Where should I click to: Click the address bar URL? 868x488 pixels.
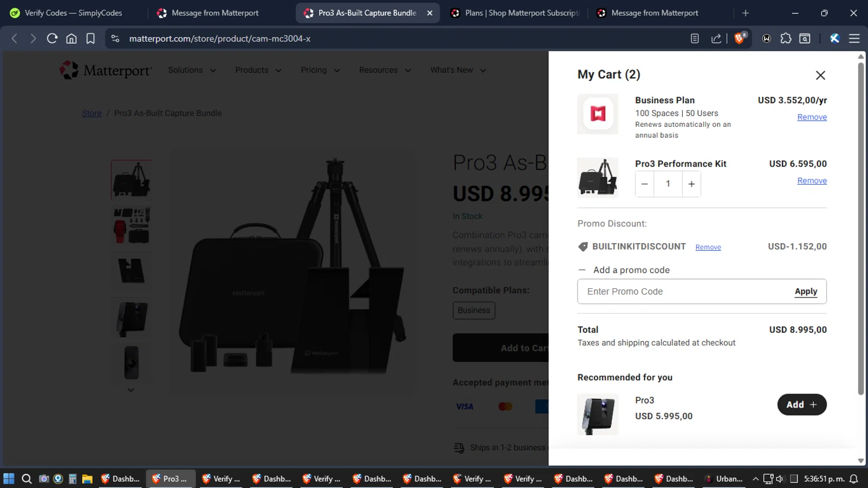tap(220, 38)
